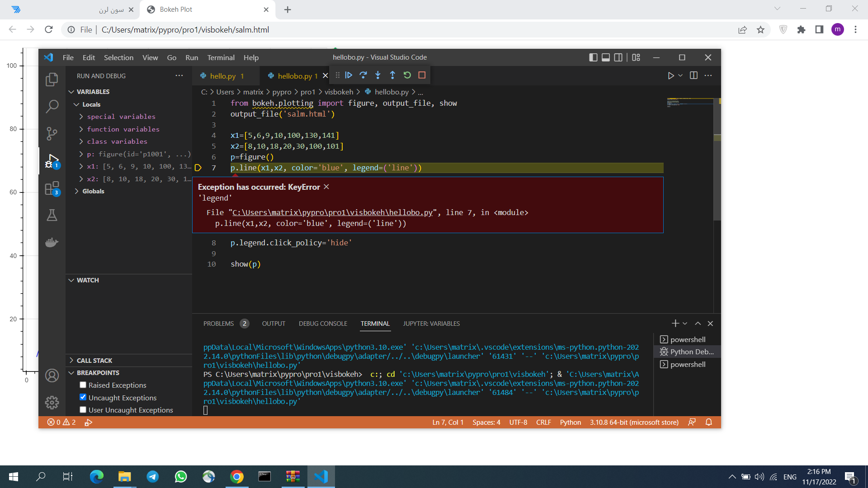The height and width of the screenshot is (488, 868).
Task: Collapse the WATCH section
Action: [71, 280]
